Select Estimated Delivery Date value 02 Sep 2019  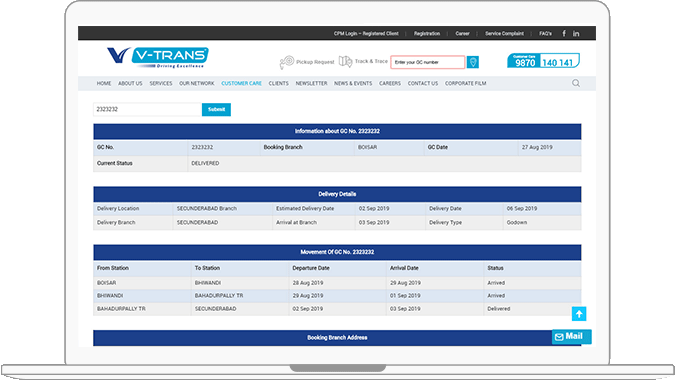pyautogui.click(x=374, y=208)
